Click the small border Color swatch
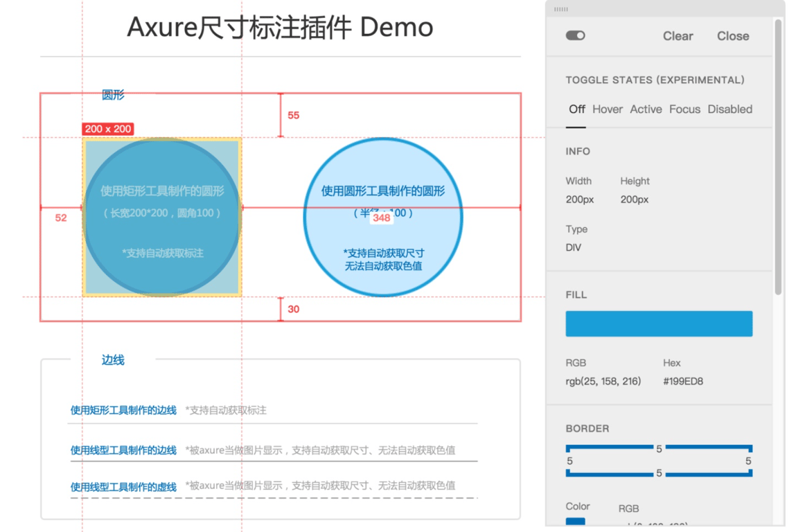Viewport: 805px width, 532px height. [575, 522]
